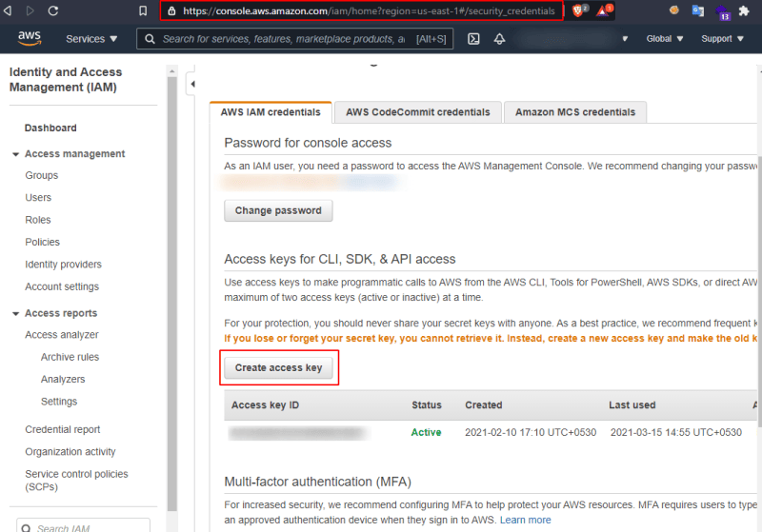Screen dimensions: 762x532
Task: Click the browser forward arrow
Action: click(x=30, y=10)
